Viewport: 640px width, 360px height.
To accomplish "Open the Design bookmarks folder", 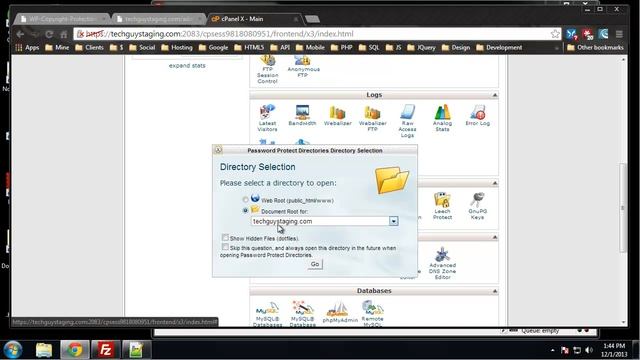I will pos(456,48).
